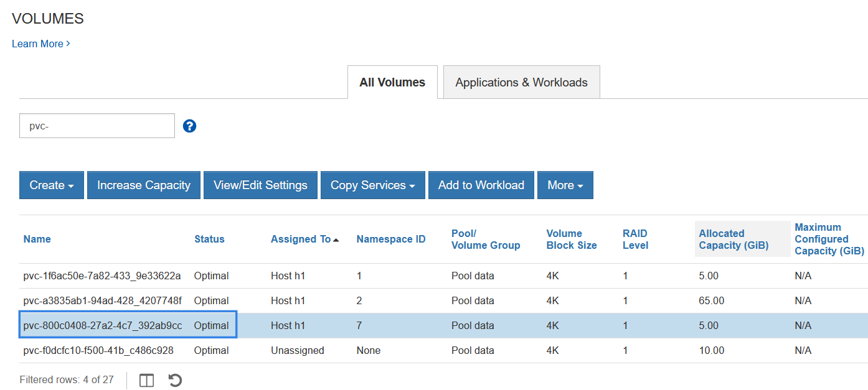Screen dimensions: 868x390
Task: Click View/Edit Settings button
Action: 260,185
